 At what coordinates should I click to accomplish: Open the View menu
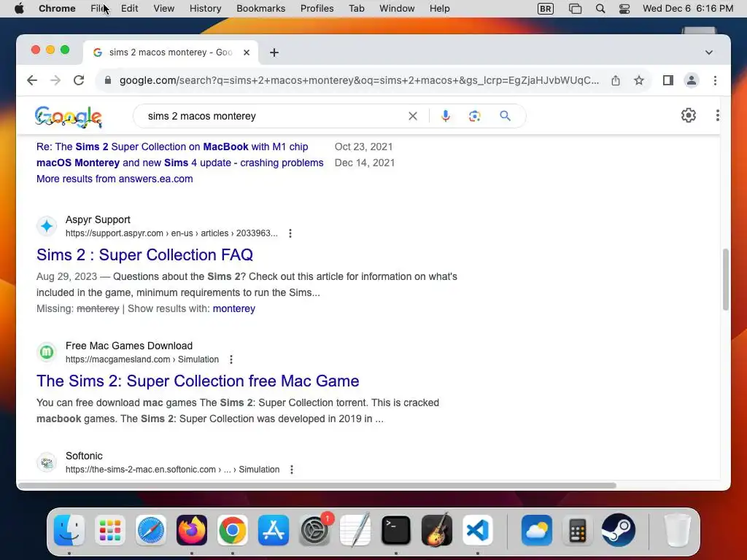[x=164, y=9]
